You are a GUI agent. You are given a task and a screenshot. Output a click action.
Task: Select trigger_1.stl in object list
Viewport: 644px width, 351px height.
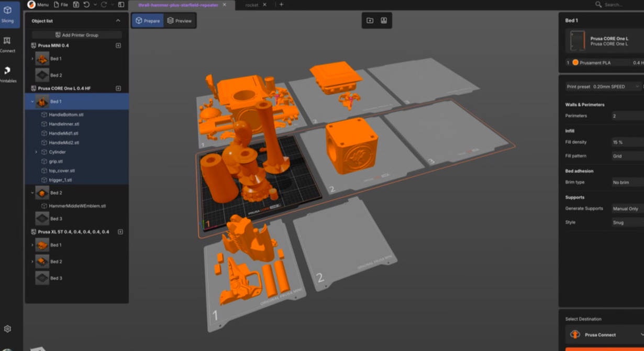[x=60, y=180]
